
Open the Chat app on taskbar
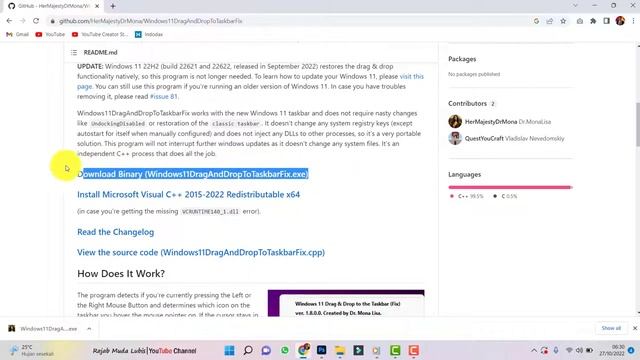coord(266,350)
